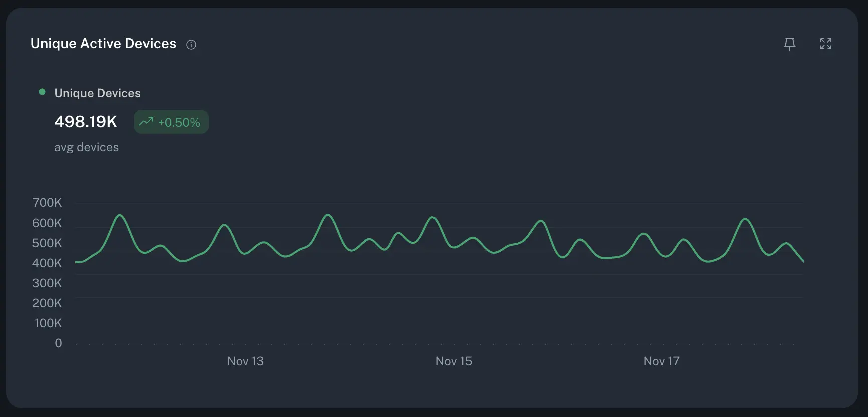Image resolution: width=868 pixels, height=417 pixels.
Task: Click the circled info icon beside the title
Action: pyautogui.click(x=191, y=44)
